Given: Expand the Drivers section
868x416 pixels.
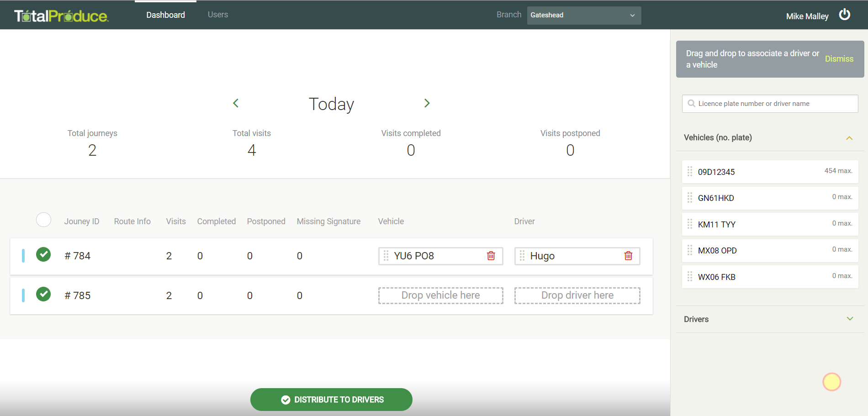Looking at the screenshot, I should (x=849, y=319).
